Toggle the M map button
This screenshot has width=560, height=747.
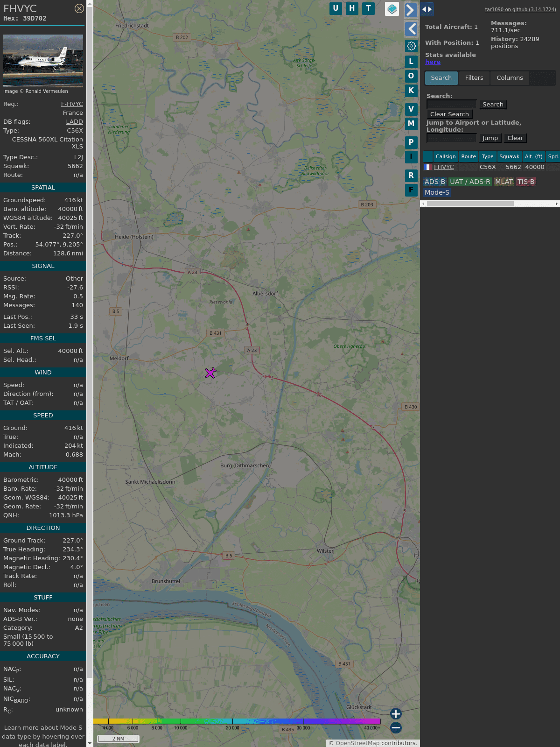pos(411,124)
